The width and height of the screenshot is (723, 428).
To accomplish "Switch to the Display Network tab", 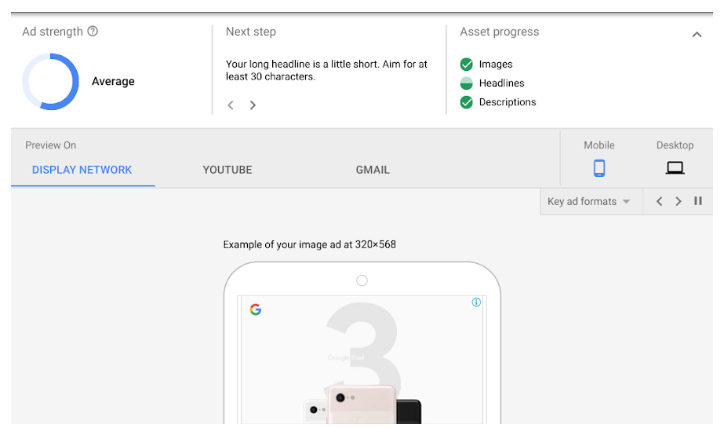I will click(82, 170).
